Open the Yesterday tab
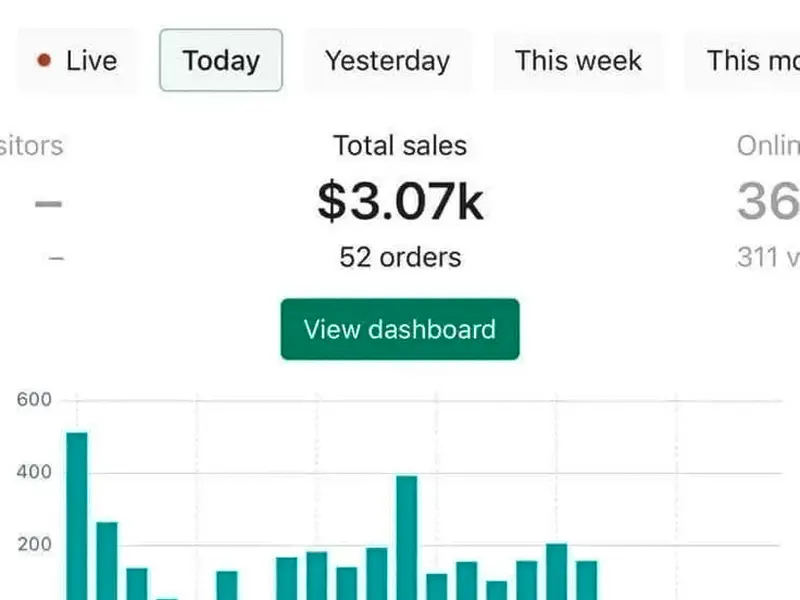The width and height of the screenshot is (800, 600). point(387,61)
